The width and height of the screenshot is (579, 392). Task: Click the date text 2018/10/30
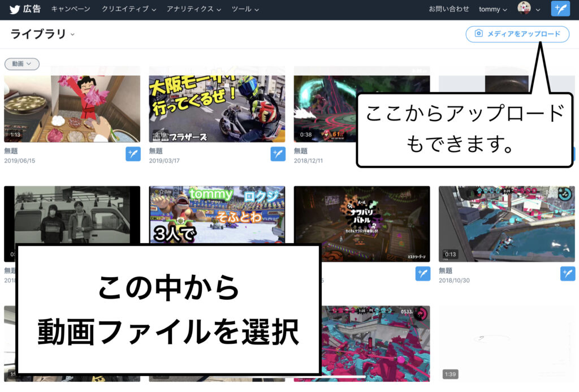click(x=454, y=281)
